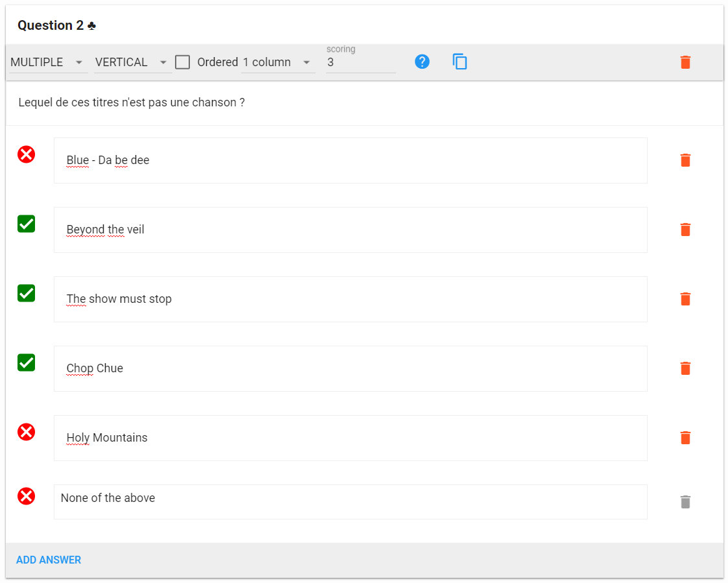The height and width of the screenshot is (583, 728).
Task: Click the scoring input field
Action: (x=360, y=63)
